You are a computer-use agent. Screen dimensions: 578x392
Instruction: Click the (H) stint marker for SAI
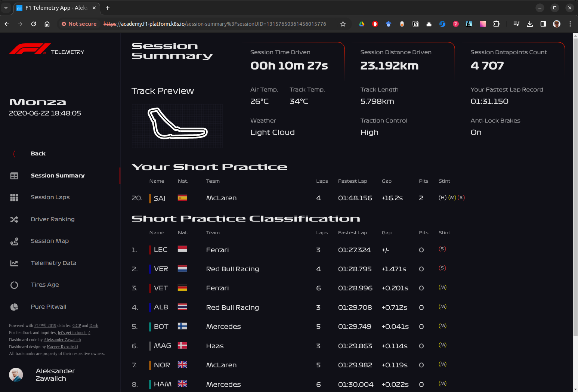click(442, 198)
